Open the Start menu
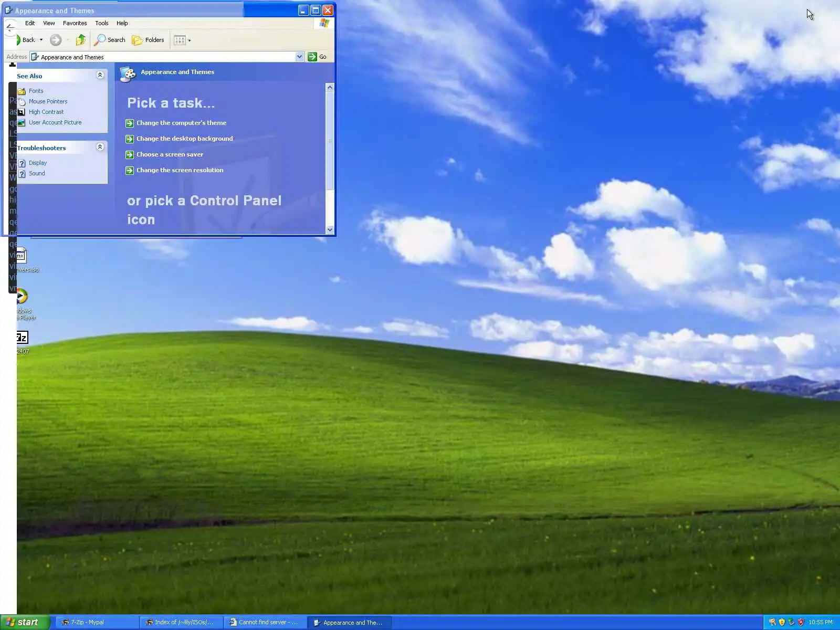The image size is (840, 630). click(25, 622)
